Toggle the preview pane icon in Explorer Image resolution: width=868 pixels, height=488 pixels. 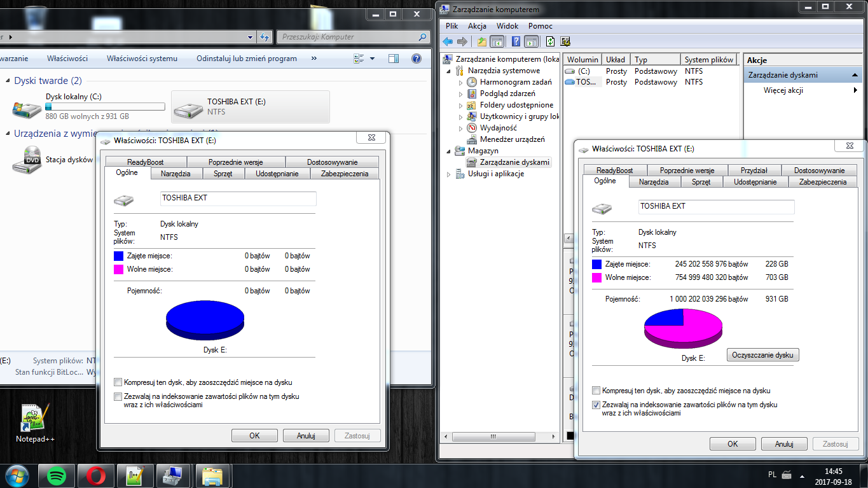(x=394, y=59)
